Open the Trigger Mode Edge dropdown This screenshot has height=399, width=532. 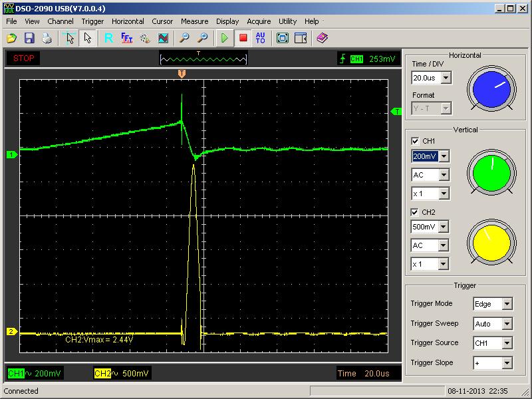(507, 304)
